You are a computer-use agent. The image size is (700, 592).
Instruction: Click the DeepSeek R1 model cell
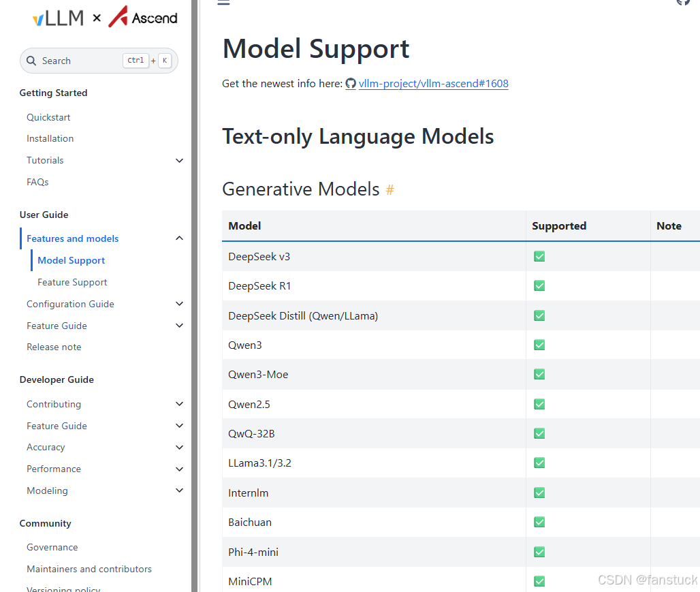click(374, 286)
